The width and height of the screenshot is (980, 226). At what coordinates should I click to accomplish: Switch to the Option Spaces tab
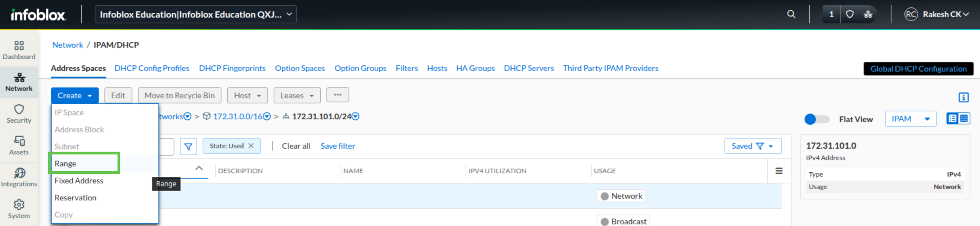click(x=300, y=68)
